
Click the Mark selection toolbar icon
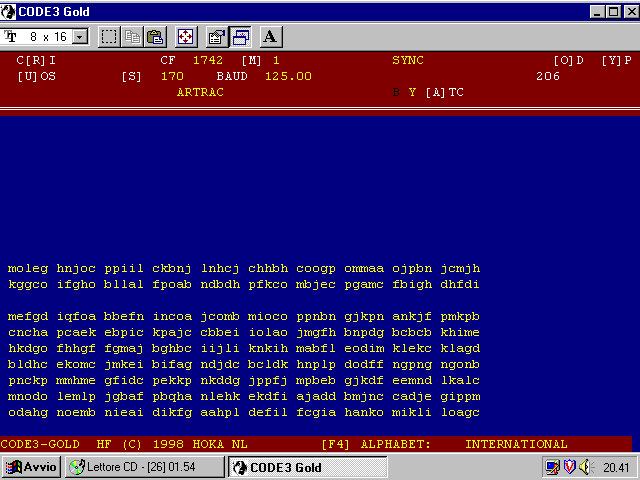pos(109,37)
